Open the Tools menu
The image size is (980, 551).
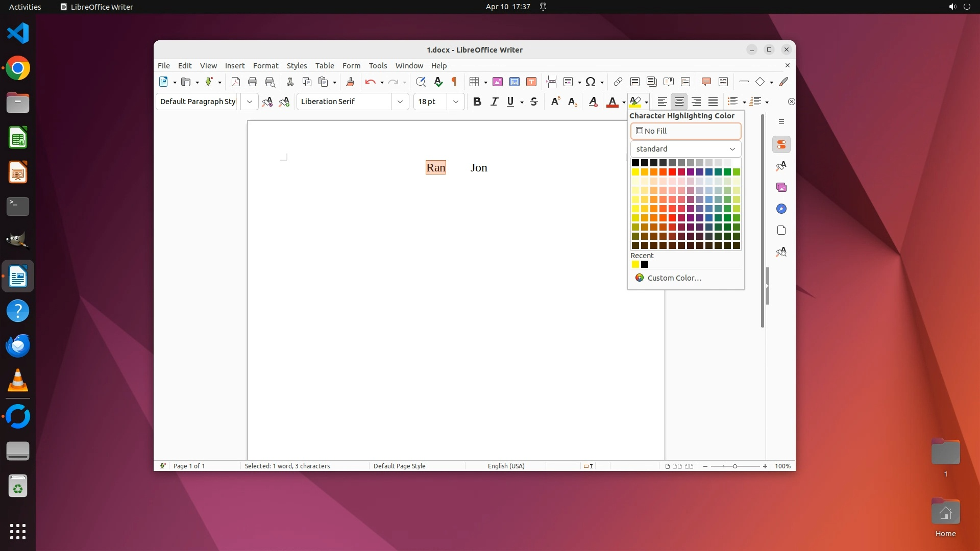378,65
